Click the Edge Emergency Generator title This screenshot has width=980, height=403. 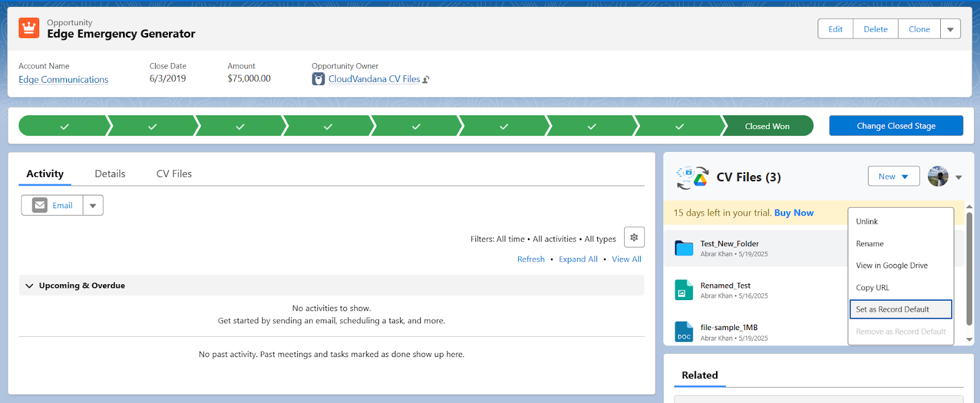click(121, 34)
